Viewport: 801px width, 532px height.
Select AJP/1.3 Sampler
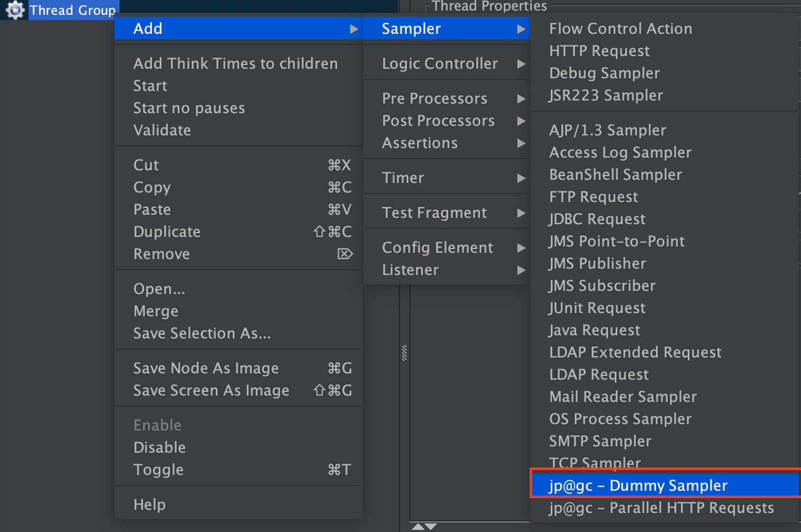pyautogui.click(x=666, y=130)
